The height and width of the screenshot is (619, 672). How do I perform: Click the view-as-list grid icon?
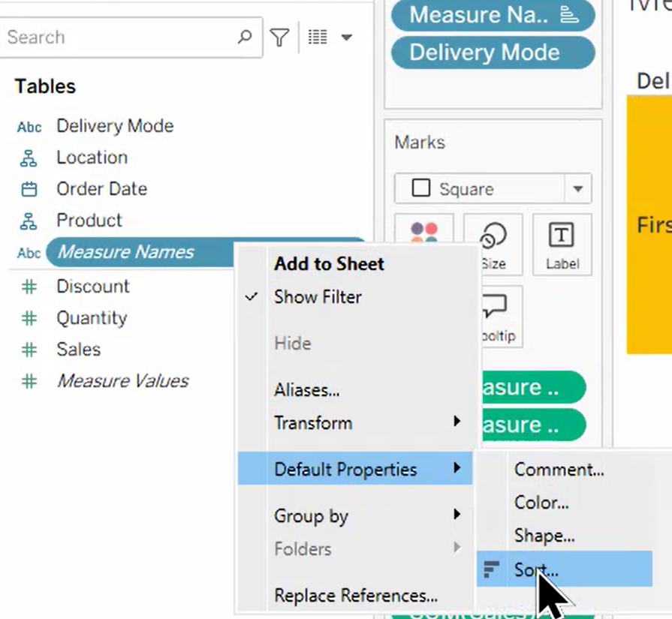[x=318, y=38]
